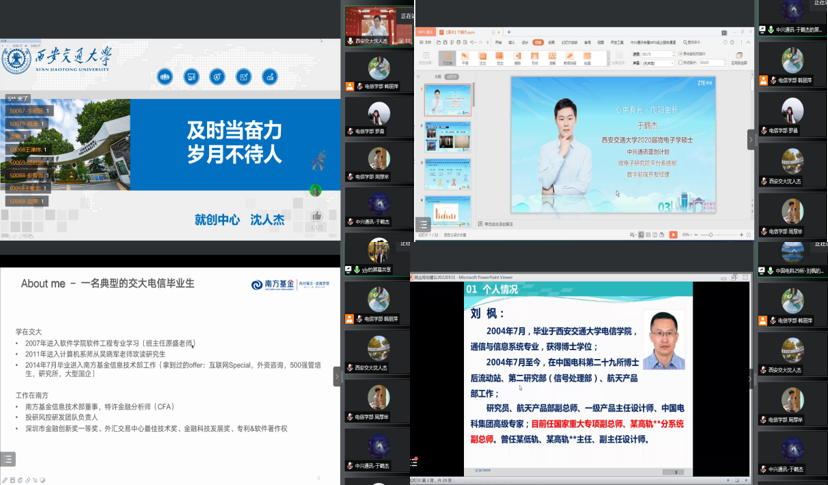
Task: Click the zoom slider handle in WPS status bar
Action: tap(711, 235)
